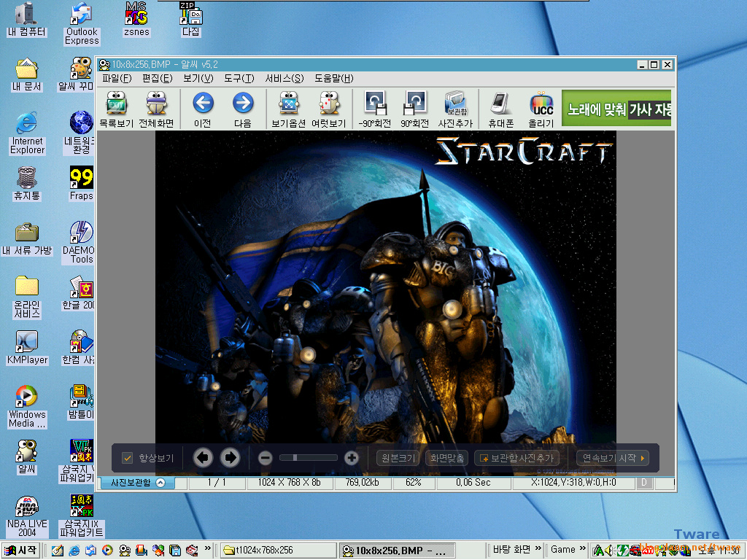747x560 pixels.
Task: Open the 보기(V) menu
Action: [x=198, y=79]
